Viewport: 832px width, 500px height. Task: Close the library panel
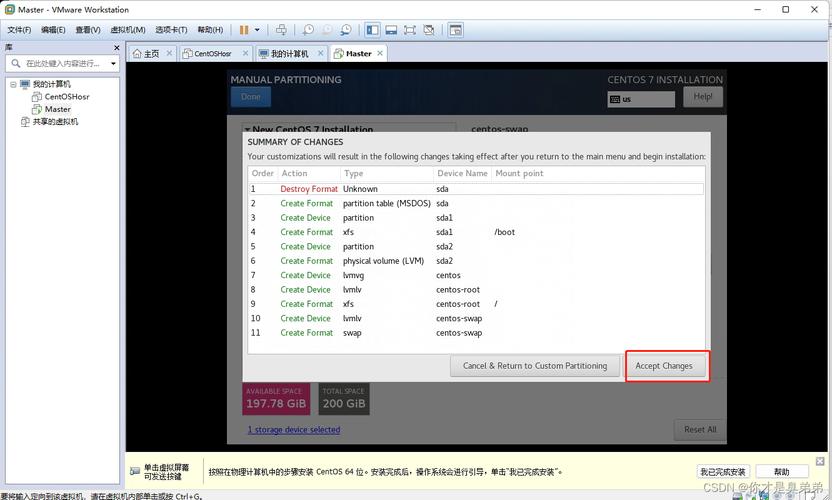click(117, 48)
